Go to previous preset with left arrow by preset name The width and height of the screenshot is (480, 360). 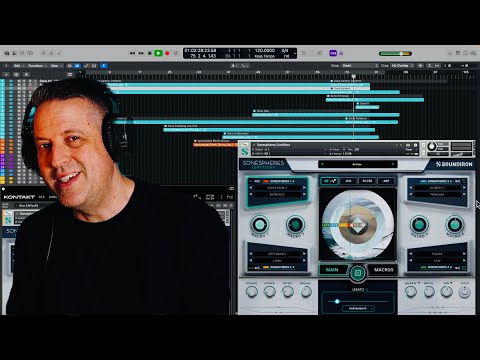pos(322,164)
